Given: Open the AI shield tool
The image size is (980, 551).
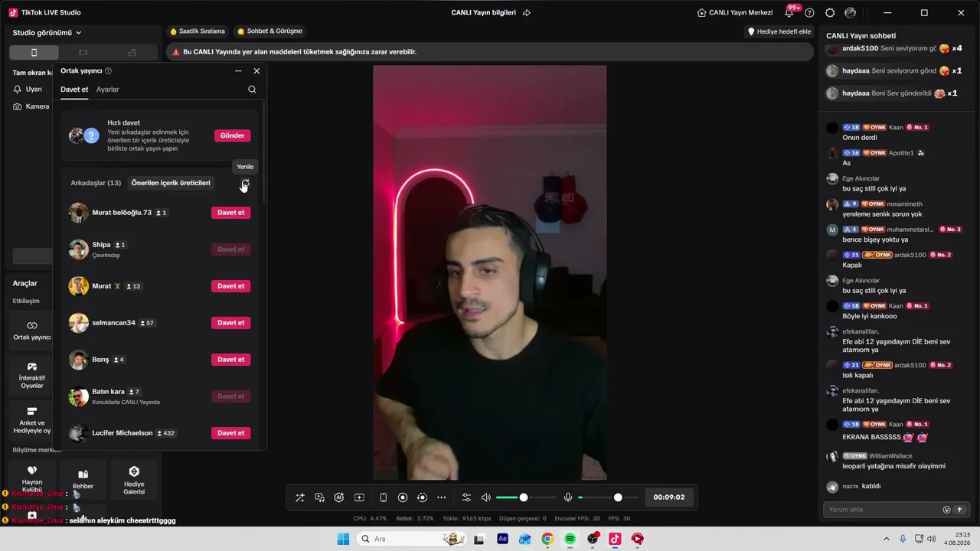Looking at the screenshot, I should pos(339,497).
